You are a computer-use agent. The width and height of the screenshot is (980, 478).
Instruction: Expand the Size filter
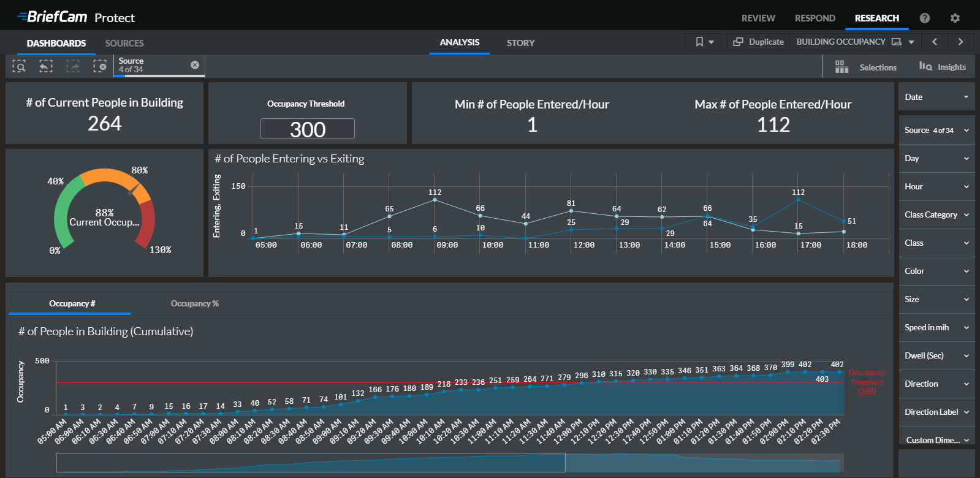(936, 299)
